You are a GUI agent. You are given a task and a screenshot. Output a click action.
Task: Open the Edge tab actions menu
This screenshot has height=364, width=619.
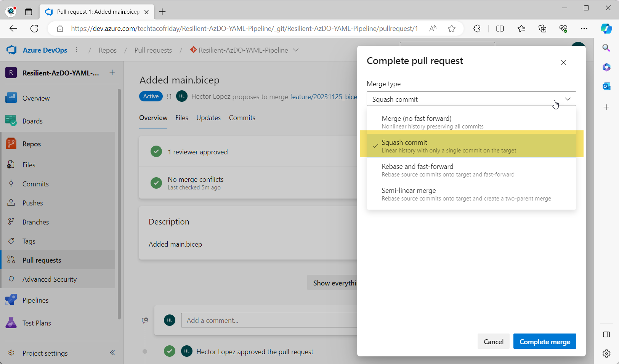pos(29,12)
